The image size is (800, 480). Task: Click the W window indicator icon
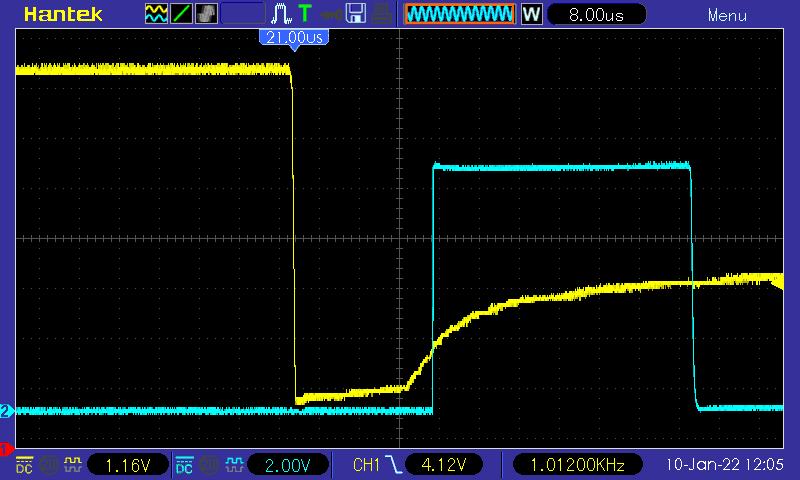(532, 14)
